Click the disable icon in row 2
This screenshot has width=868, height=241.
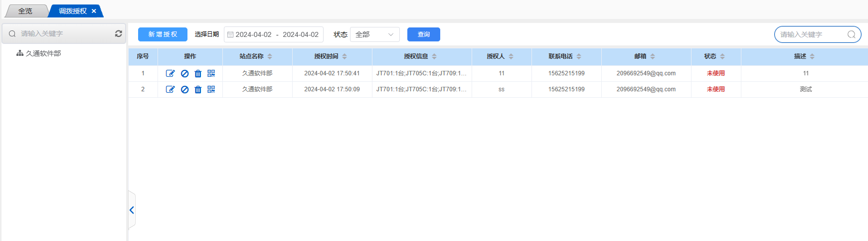click(x=184, y=89)
